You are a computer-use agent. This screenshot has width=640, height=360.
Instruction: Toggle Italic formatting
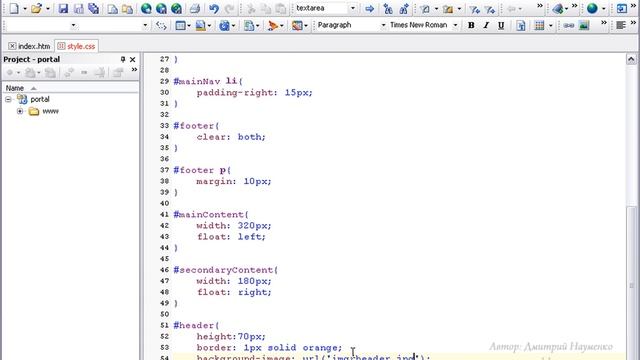pyautogui.click(x=486, y=25)
